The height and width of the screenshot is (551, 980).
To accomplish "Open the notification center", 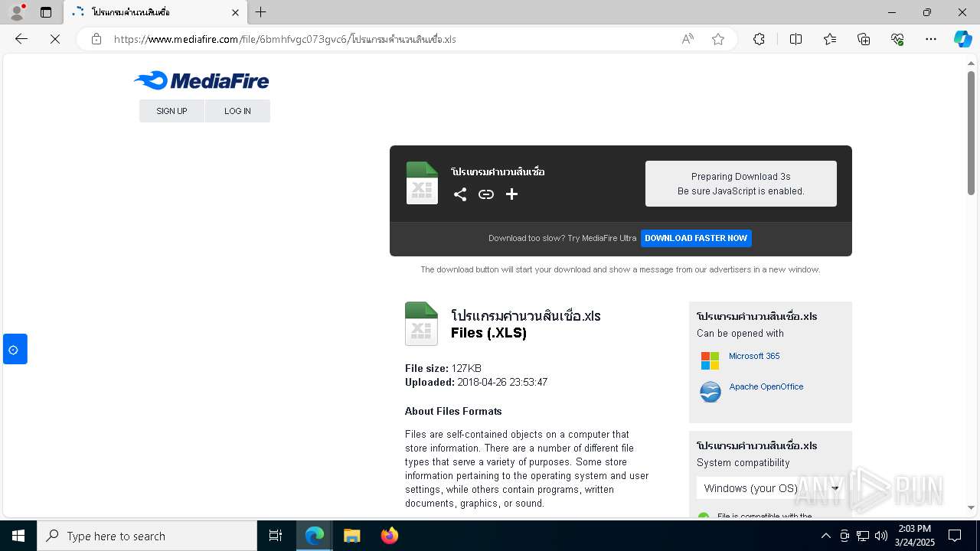I will pyautogui.click(x=955, y=536).
